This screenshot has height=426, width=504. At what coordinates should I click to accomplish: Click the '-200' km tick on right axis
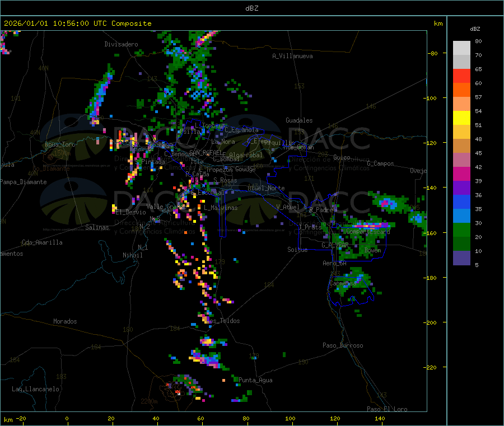pyautogui.click(x=430, y=322)
